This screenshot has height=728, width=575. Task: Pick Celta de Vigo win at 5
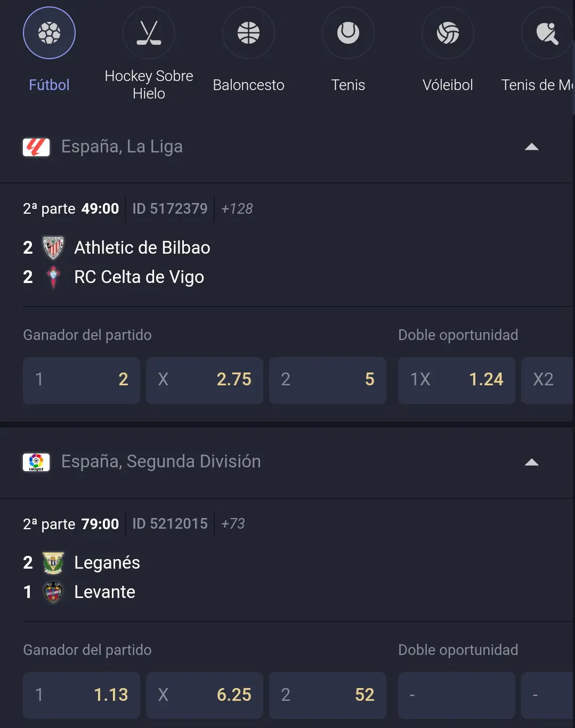(328, 380)
